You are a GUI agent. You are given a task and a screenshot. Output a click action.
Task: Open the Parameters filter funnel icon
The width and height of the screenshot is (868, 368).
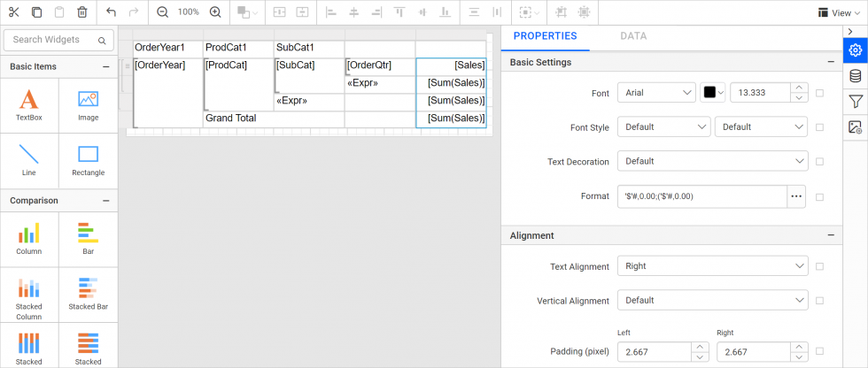tap(856, 103)
